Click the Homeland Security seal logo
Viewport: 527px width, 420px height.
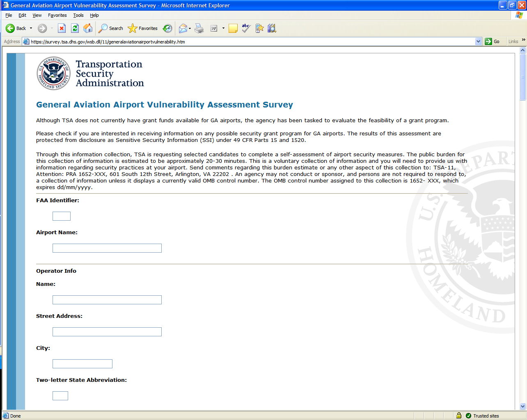pos(53,73)
